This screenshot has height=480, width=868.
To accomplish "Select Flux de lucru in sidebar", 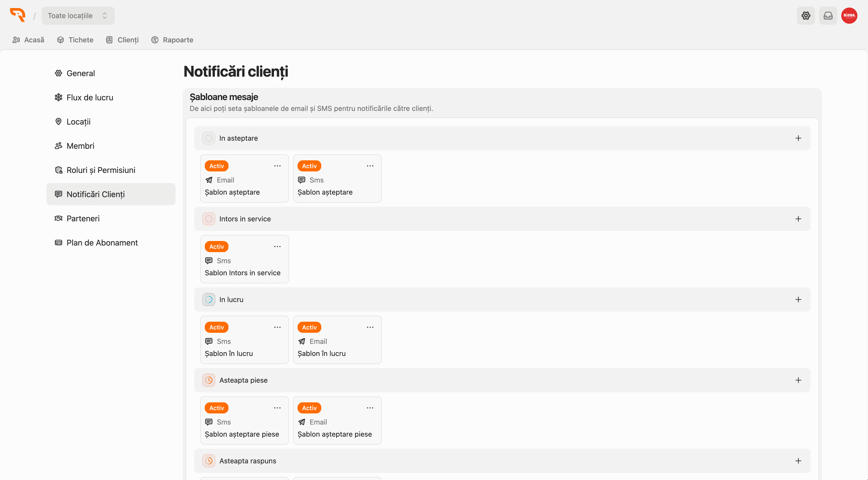I will (x=90, y=97).
